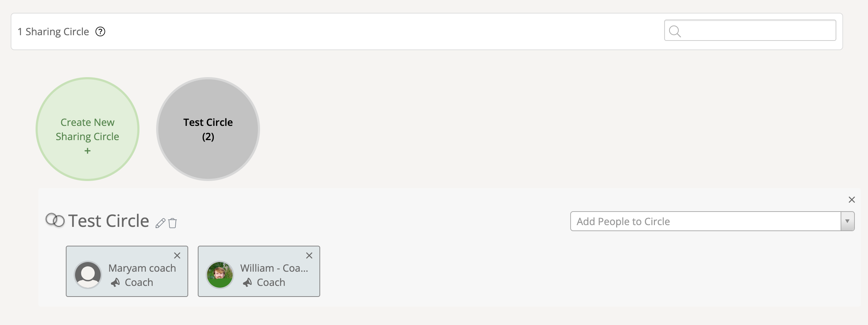Close the Test Circle details panel
The image size is (868, 325).
tap(852, 200)
